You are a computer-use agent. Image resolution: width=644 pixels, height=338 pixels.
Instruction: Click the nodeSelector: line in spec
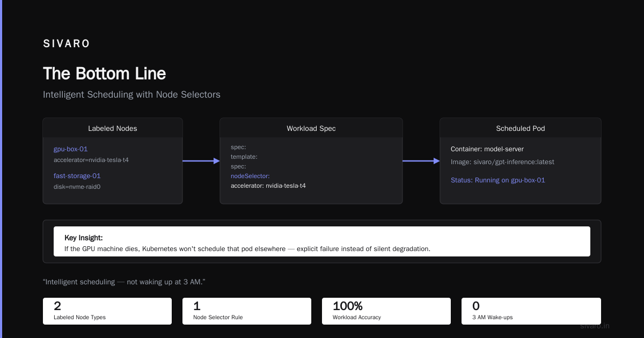(250, 175)
